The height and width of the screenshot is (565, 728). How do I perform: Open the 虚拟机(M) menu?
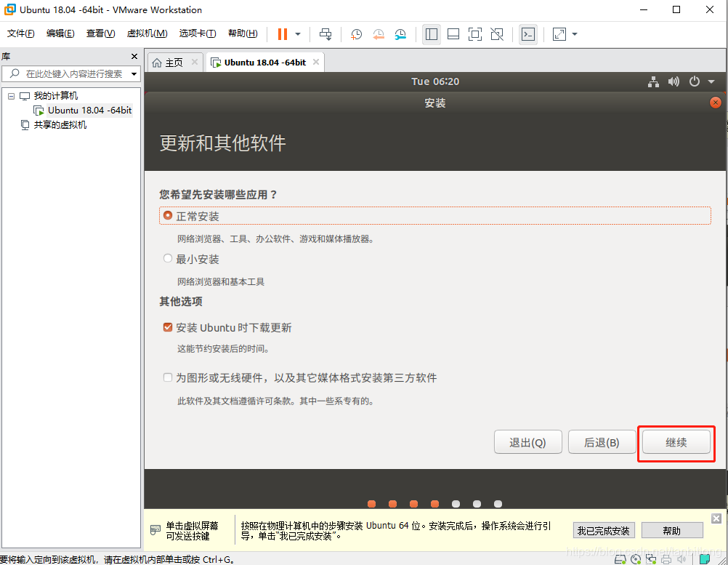[x=147, y=33]
